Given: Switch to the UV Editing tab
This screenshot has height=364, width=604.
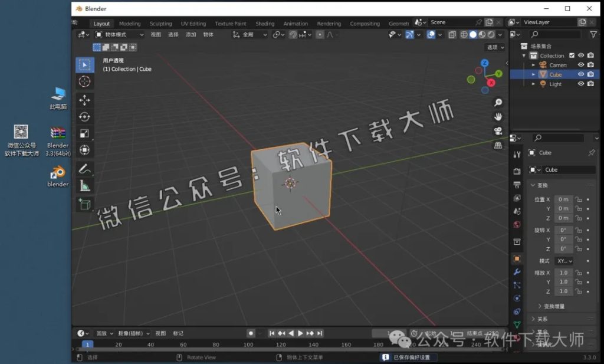Looking at the screenshot, I should click(193, 24).
